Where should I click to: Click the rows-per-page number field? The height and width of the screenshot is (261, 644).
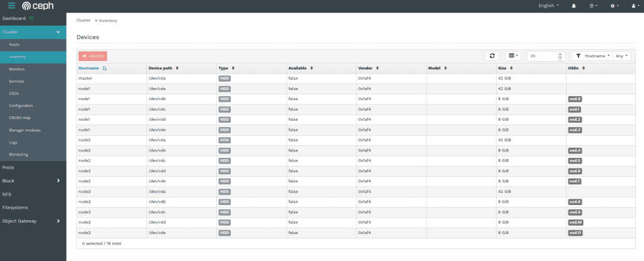pyautogui.click(x=542, y=56)
